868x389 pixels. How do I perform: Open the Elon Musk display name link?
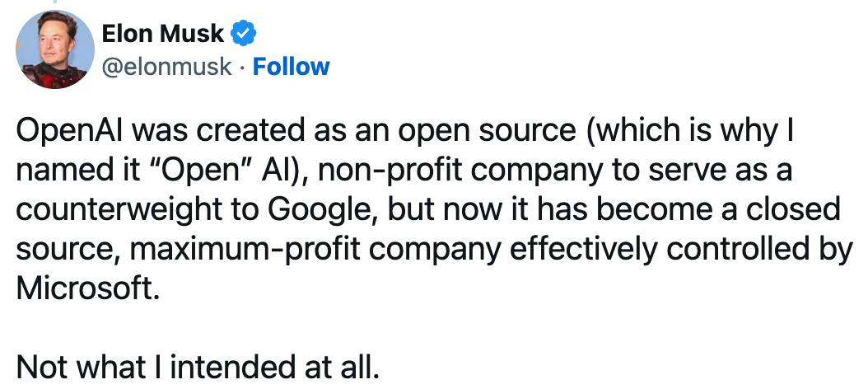point(162,33)
